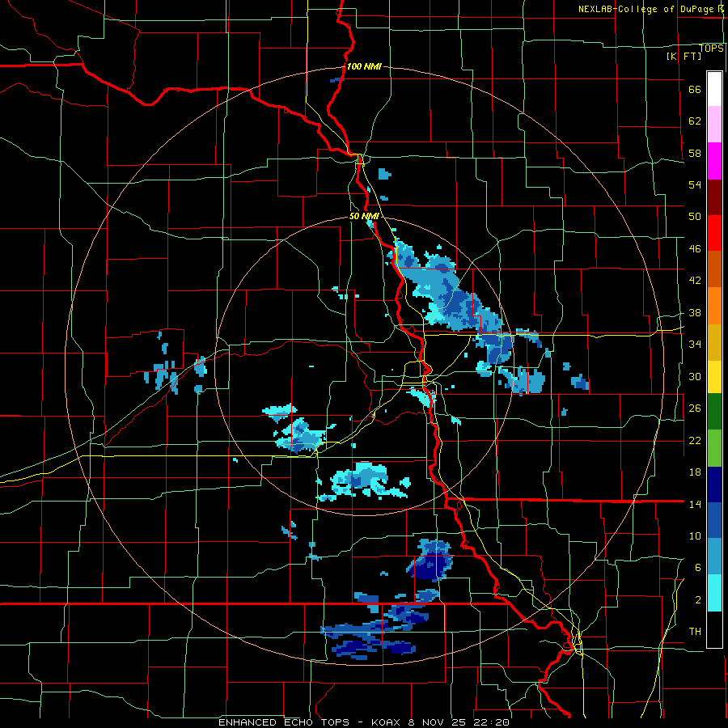
Task: Click the navy blue legend swatch
Action: tap(714, 485)
